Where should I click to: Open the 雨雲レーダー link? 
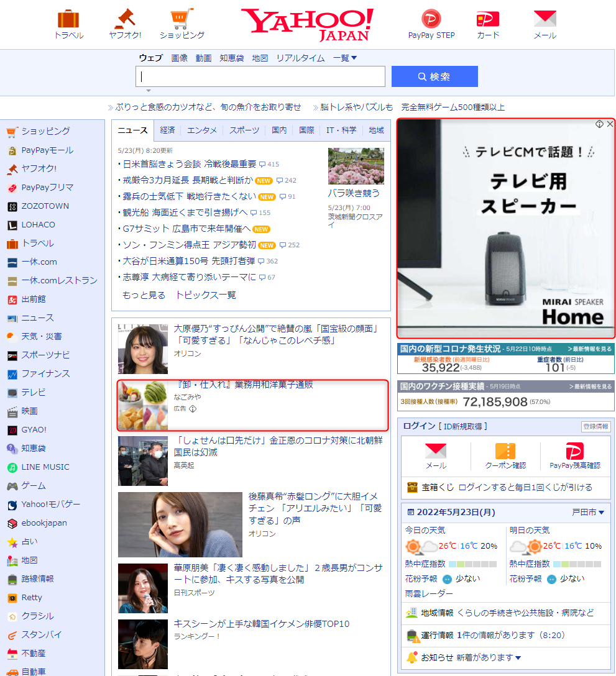click(429, 593)
